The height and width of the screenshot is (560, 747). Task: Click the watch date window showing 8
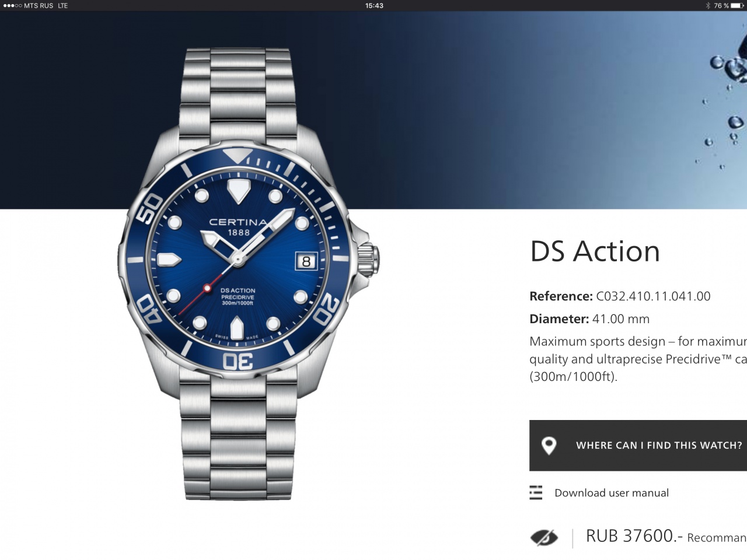(x=306, y=261)
